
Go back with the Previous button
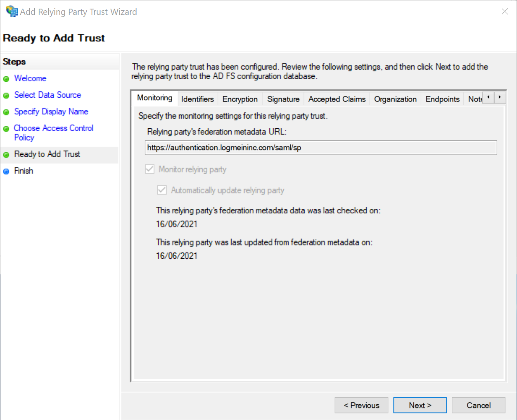point(361,405)
